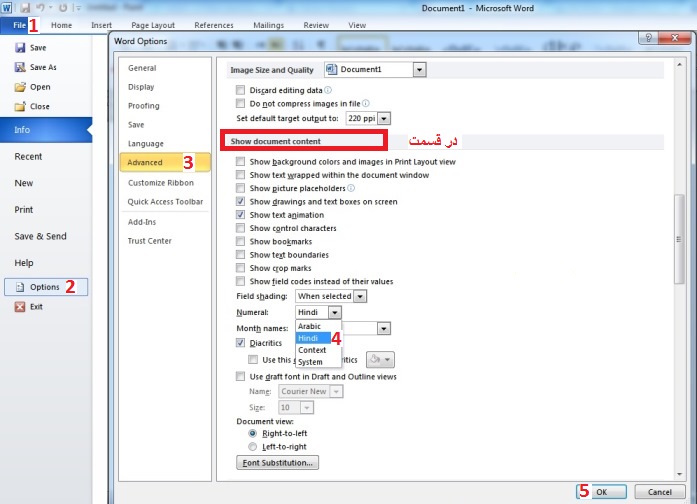
Task: Open Image Size and Quality document dropdown
Action: (419, 69)
